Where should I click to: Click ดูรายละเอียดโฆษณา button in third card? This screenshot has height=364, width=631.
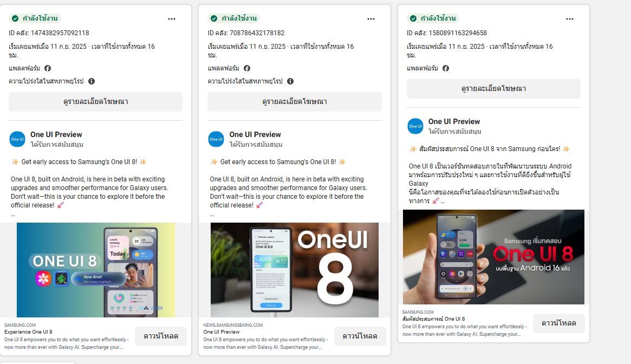pyautogui.click(x=493, y=89)
